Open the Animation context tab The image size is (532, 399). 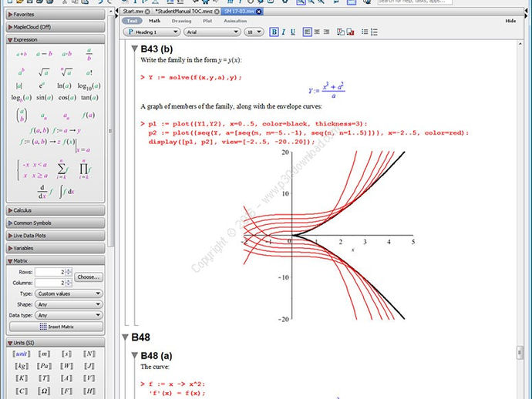235,21
